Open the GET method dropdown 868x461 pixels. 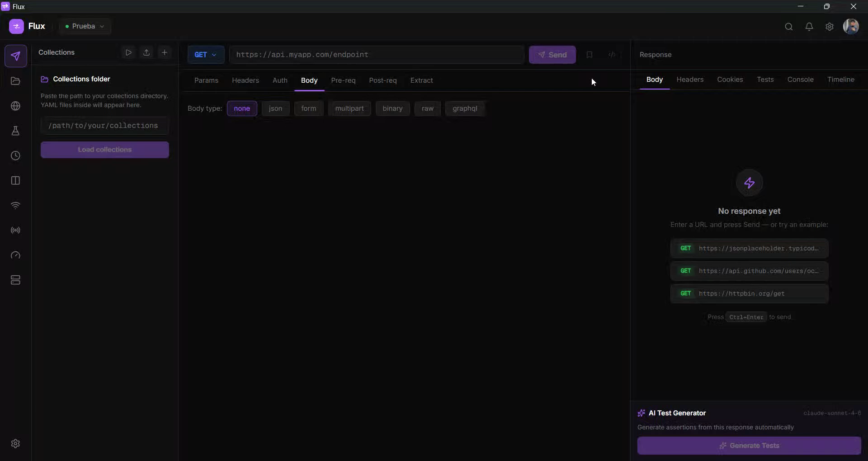206,55
